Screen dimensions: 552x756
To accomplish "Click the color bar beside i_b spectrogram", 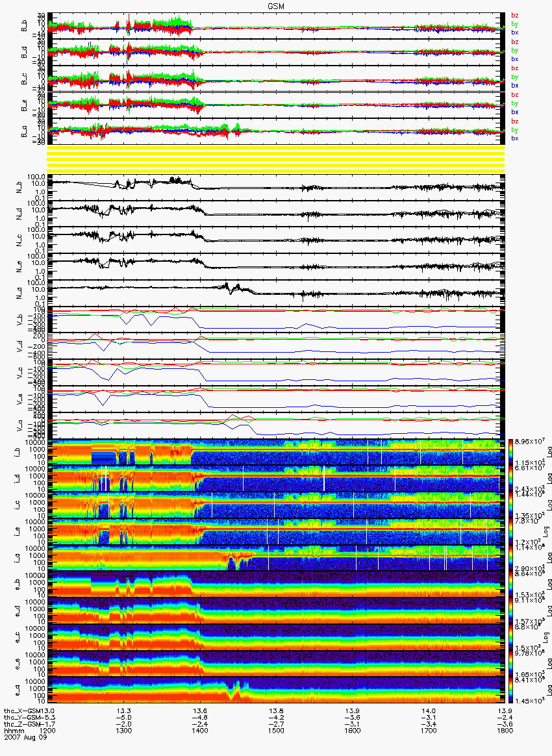I will (510, 452).
